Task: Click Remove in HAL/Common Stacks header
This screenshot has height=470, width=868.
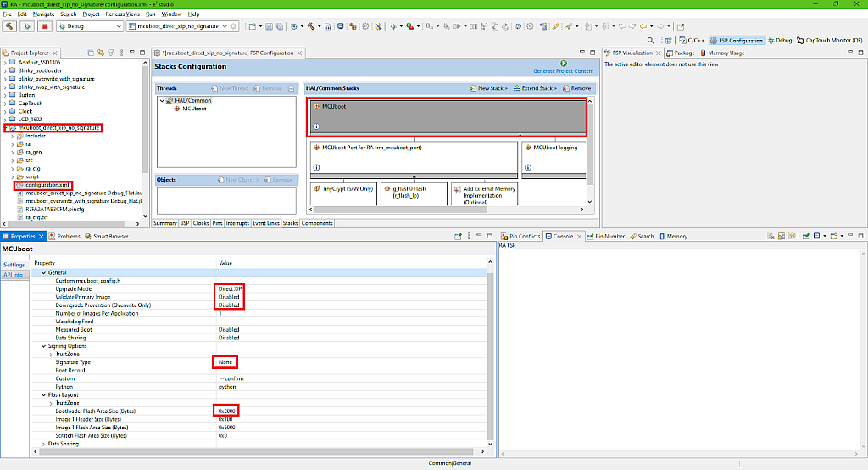Action: coord(576,88)
